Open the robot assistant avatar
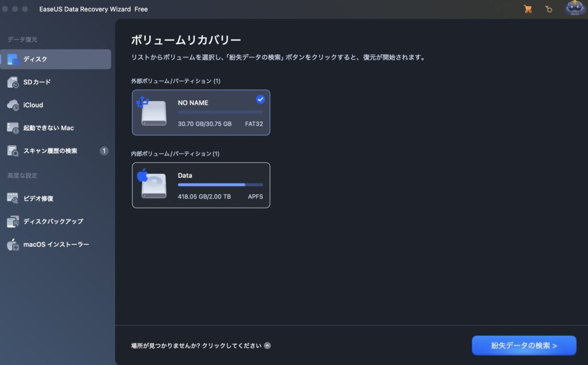 point(575,8)
